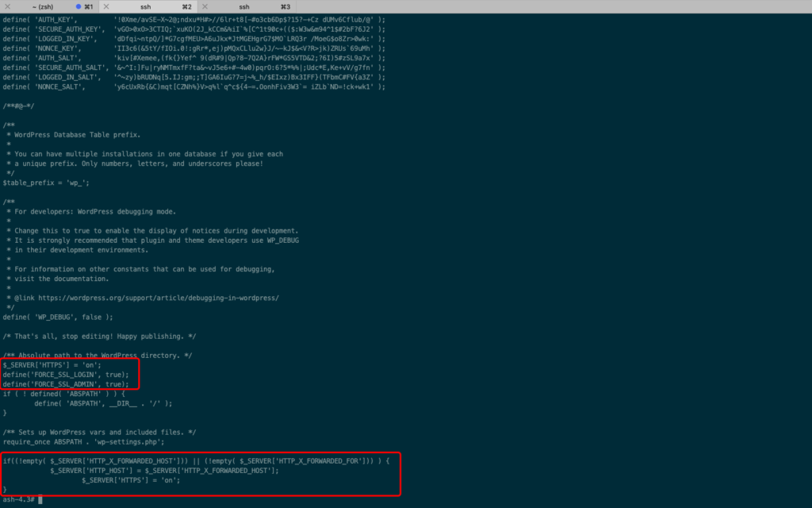Click the require_once ABSPATH wp-settings.php line
812x508 pixels.
(x=83, y=441)
